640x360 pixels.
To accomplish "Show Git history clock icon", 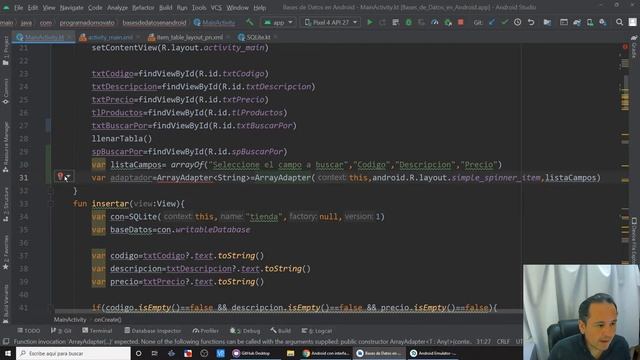I will (518, 22).
